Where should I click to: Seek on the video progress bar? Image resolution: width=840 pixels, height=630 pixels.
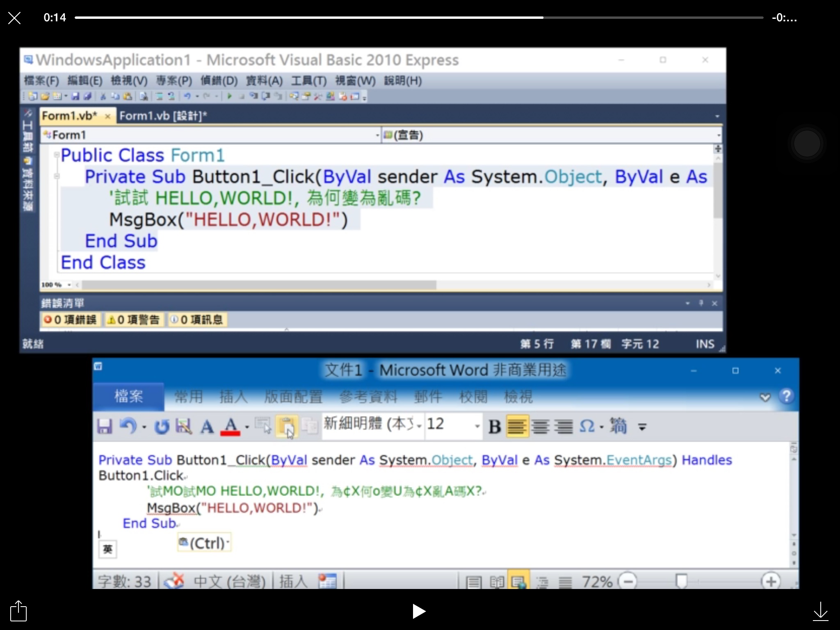coord(419,18)
